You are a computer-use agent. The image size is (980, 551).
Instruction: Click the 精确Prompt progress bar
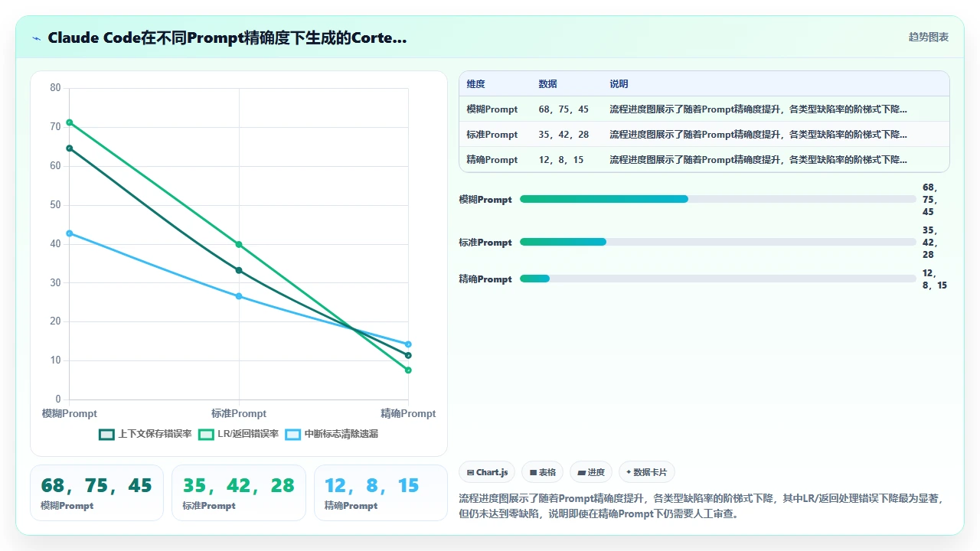click(x=718, y=279)
